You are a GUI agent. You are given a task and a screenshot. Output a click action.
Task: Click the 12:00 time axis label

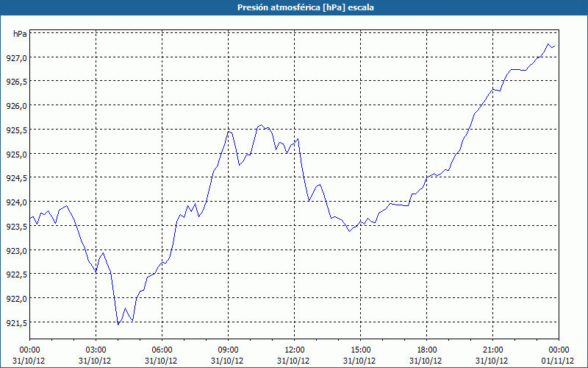tap(295, 350)
